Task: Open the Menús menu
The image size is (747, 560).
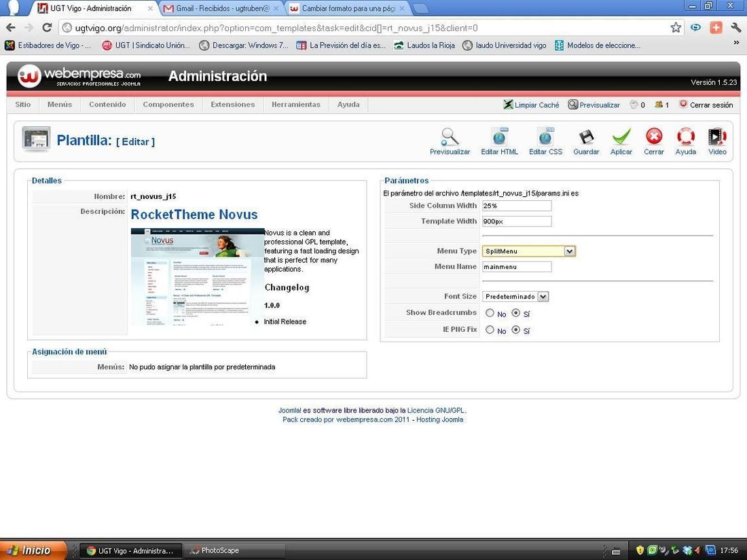Action: [x=60, y=105]
